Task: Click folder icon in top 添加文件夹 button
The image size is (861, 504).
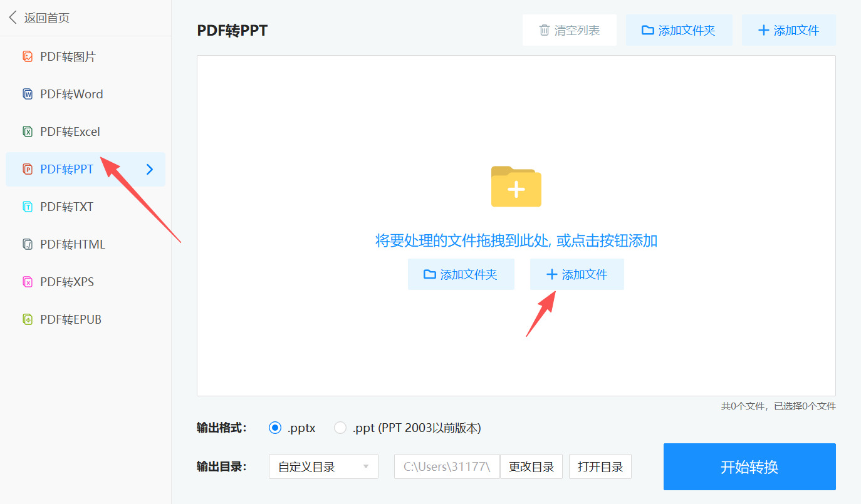Action: tap(648, 30)
